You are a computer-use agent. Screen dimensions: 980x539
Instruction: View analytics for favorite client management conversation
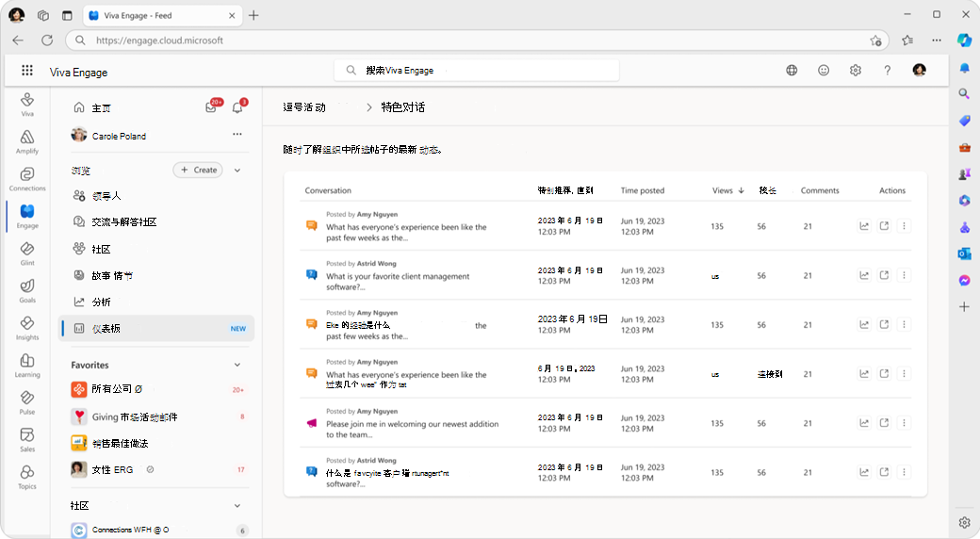pyautogui.click(x=864, y=275)
